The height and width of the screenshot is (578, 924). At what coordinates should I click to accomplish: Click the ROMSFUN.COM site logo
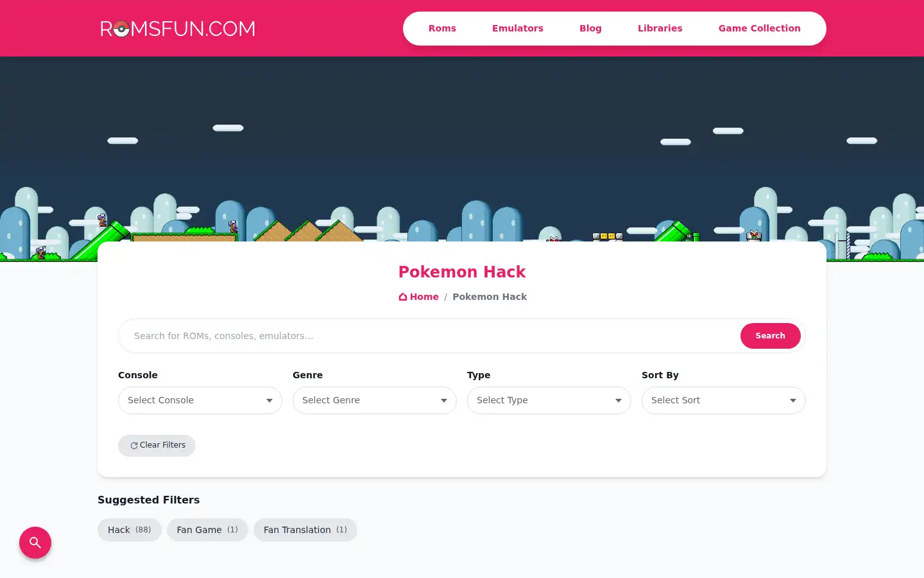[x=178, y=29]
